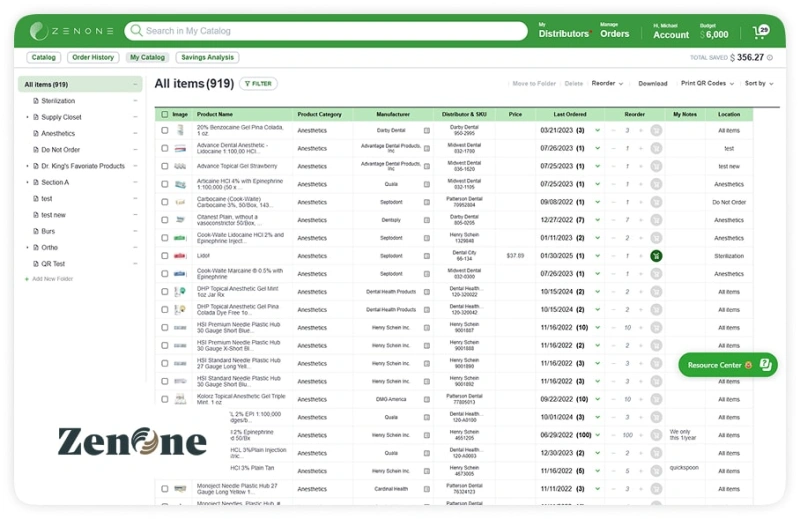Open the shopping cart with 29 items
Screen dimensions: 800x519
pos(762,32)
